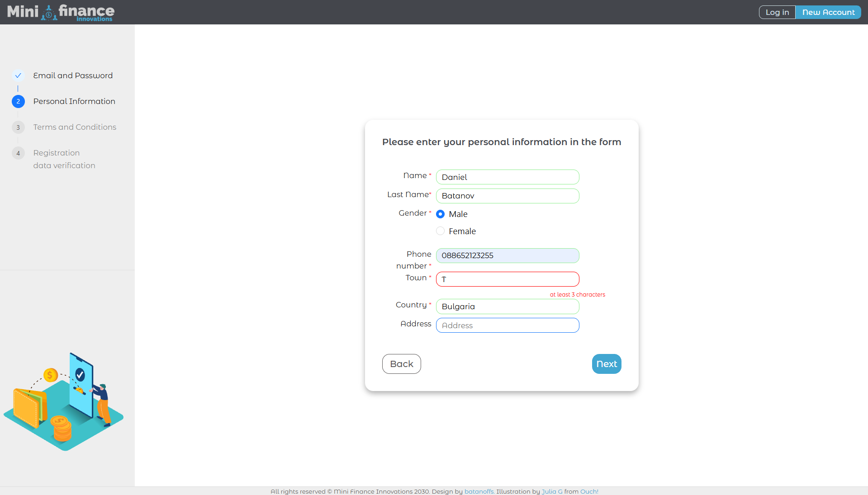Click the Town input showing validation error

tap(507, 279)
